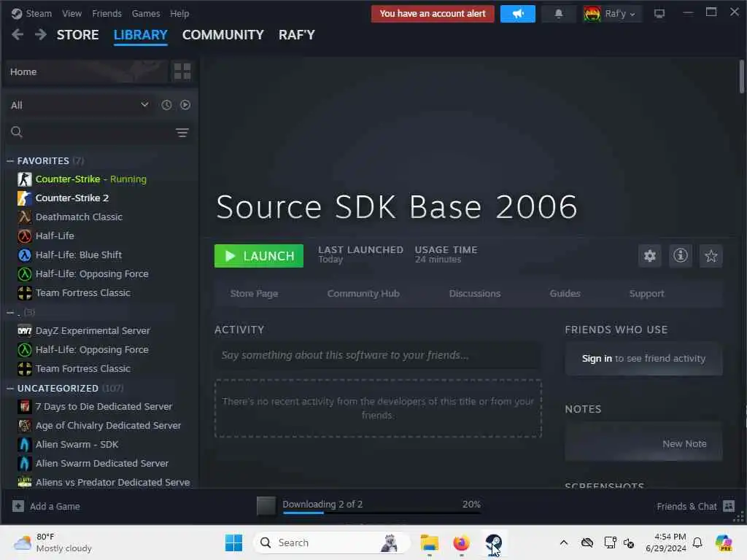Image resolution: width=747 pixels, height=560 pixels.
Task: Click the announcements megaphone button
Action: coord(518,14)
